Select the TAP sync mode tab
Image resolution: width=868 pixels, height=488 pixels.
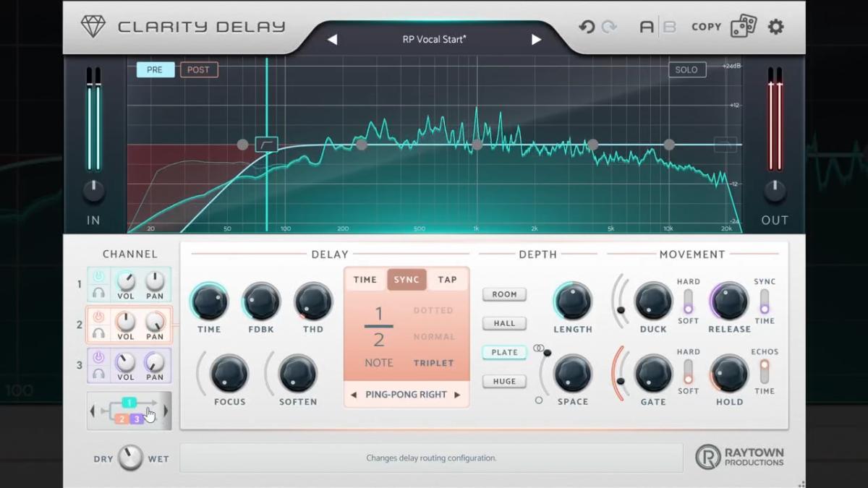[447, 279]
